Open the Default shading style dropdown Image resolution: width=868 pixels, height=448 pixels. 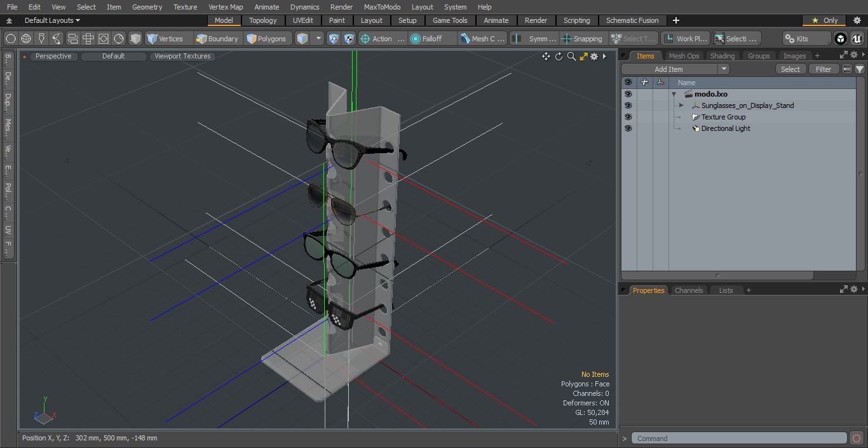[113, 56]
